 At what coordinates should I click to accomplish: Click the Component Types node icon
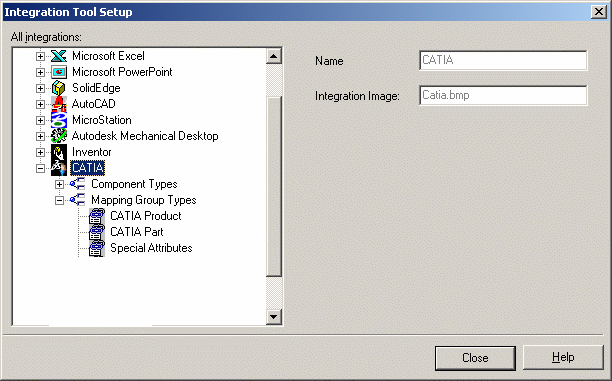[78, 184]
